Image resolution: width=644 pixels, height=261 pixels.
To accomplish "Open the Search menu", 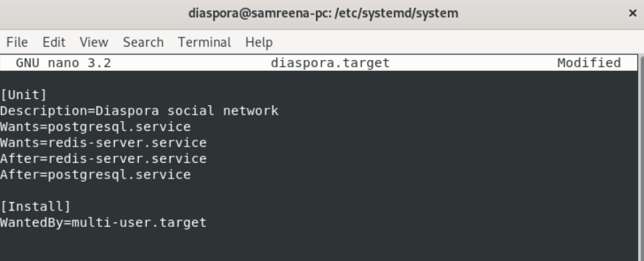I will [x=143, y=42].
